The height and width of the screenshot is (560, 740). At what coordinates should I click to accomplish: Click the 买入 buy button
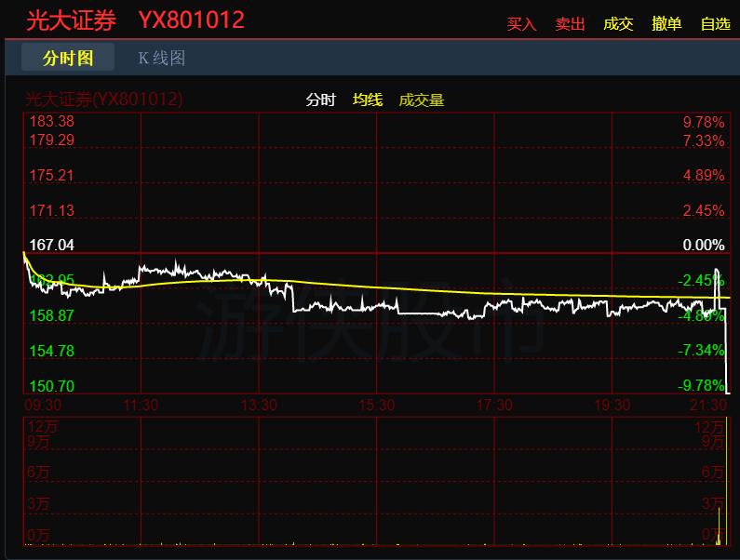(x=521, y=23)
